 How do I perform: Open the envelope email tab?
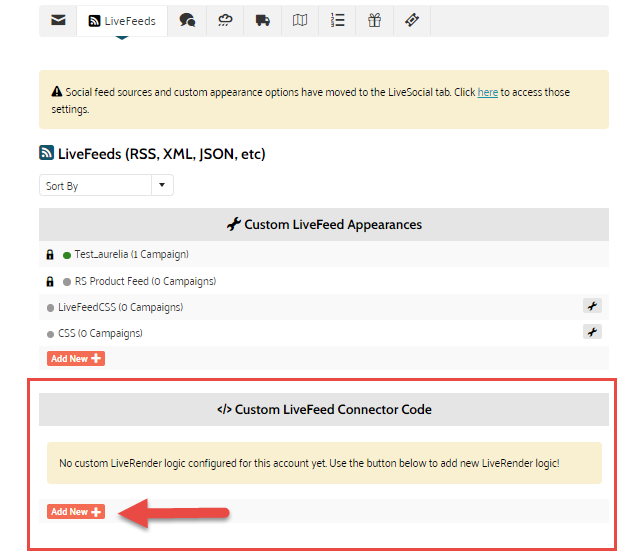[59, 21]
